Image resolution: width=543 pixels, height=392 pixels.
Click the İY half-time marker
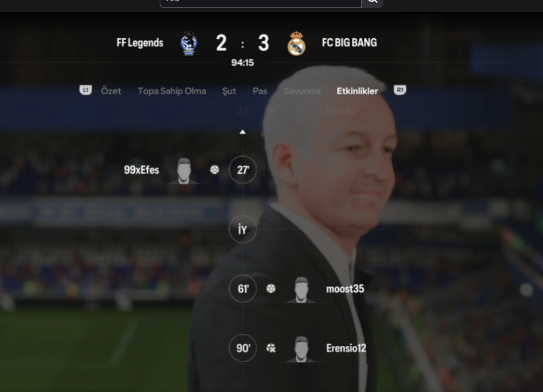point(243,229)
